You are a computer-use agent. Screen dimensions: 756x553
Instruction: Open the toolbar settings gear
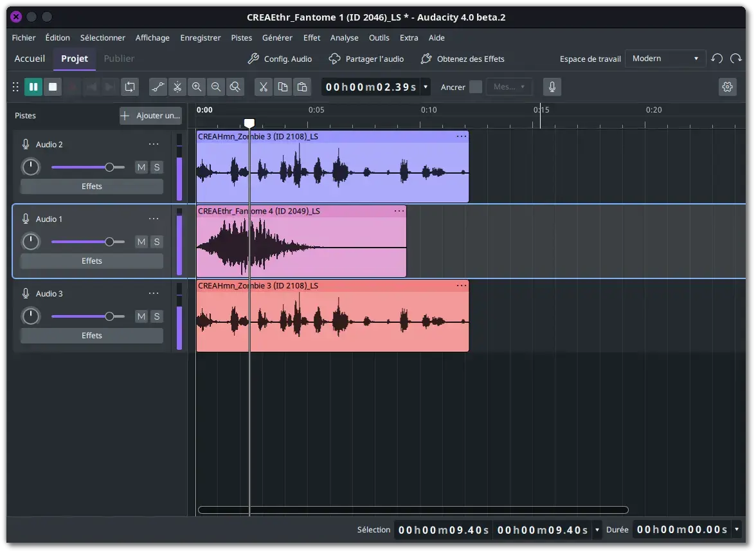728,87
